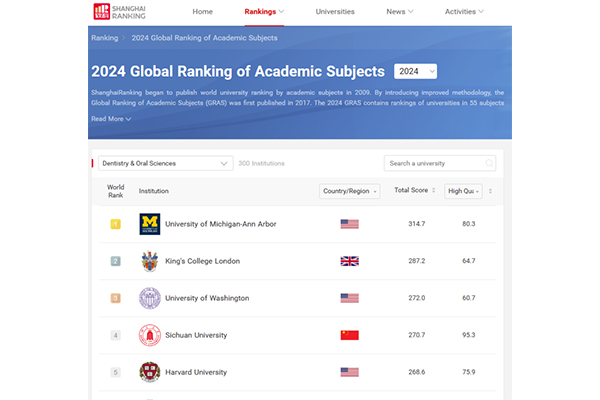Expand the Read More description
This screenshot has height=400, width=600.
[111, 119]
